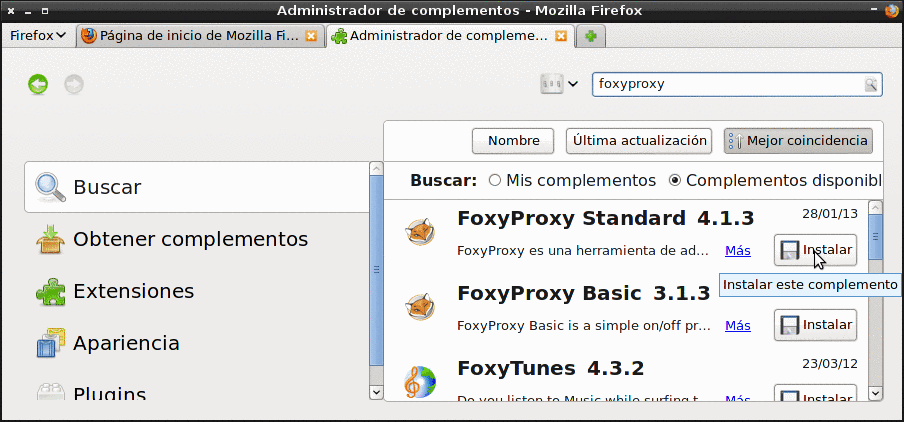This screenshot has width=904, height=422.
Task: Click the Firefox favicon on first tab
Action: pyautogui.click(x=89, y=36)
